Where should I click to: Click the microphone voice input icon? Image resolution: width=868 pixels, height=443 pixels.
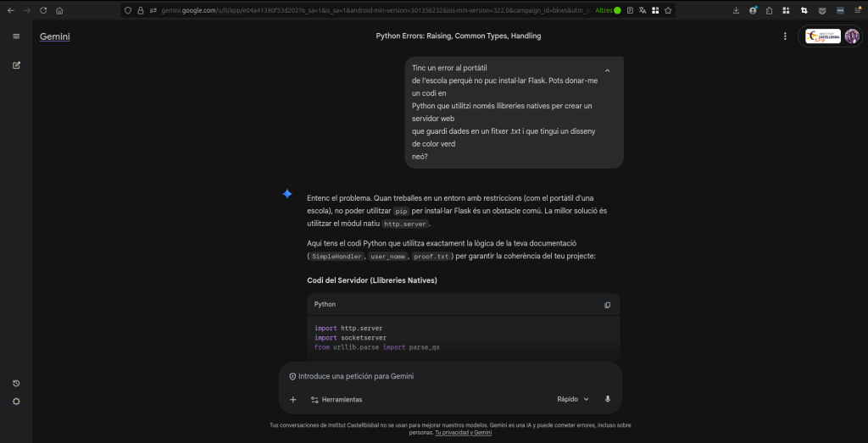click(x=608, y=399)
